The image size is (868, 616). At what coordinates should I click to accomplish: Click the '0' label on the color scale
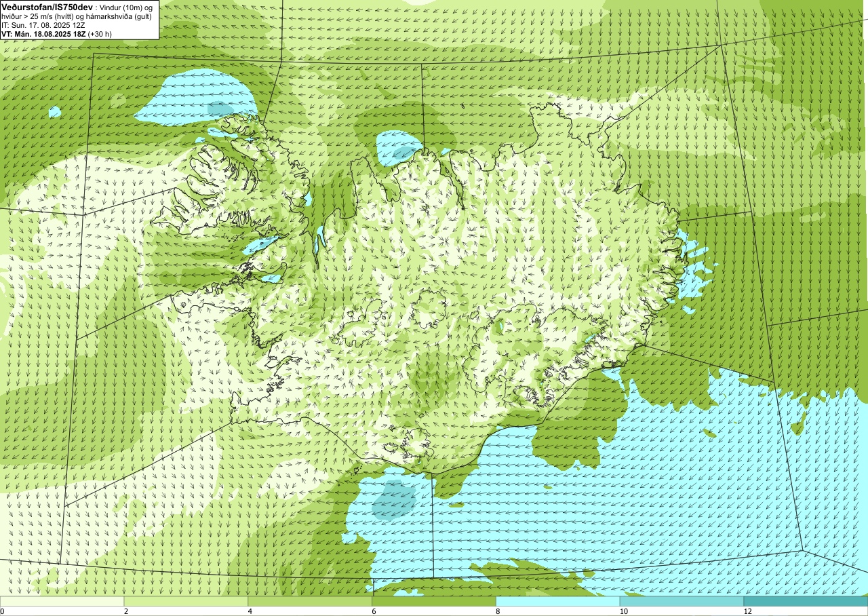point(2,611)
